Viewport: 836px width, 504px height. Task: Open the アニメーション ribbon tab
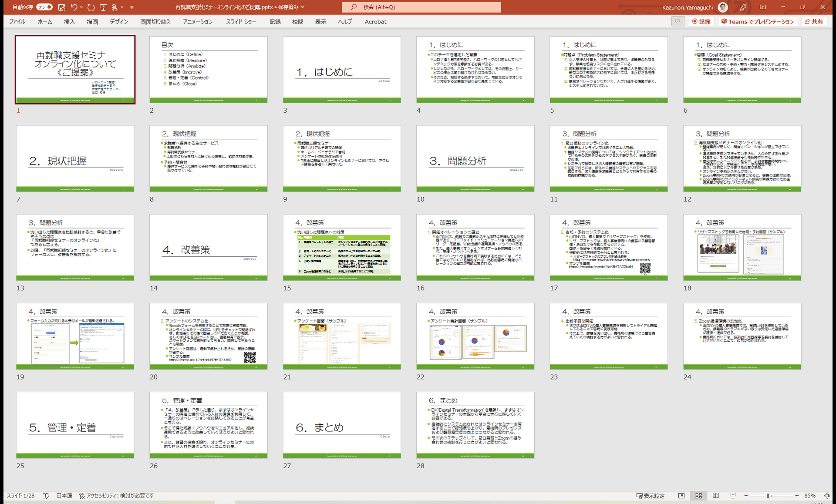tap(198, 22)
